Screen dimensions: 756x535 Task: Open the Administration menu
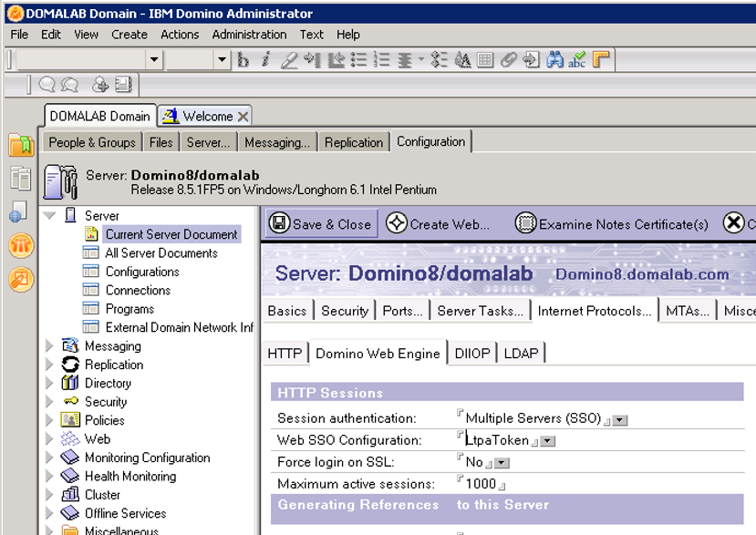coord(249,35)
